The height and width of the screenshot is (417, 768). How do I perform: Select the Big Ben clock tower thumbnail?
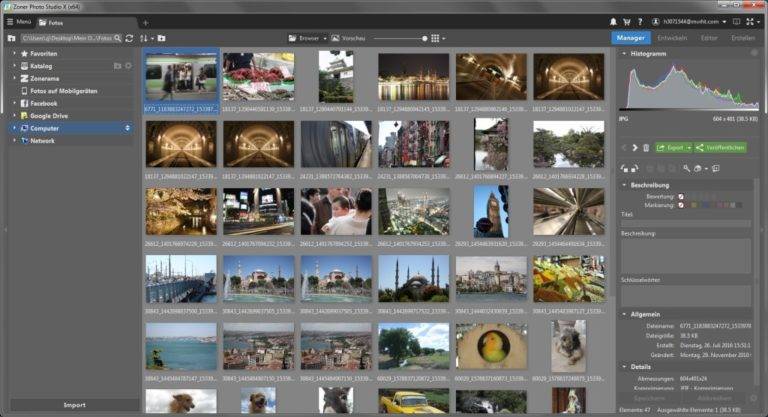point(491,211)
